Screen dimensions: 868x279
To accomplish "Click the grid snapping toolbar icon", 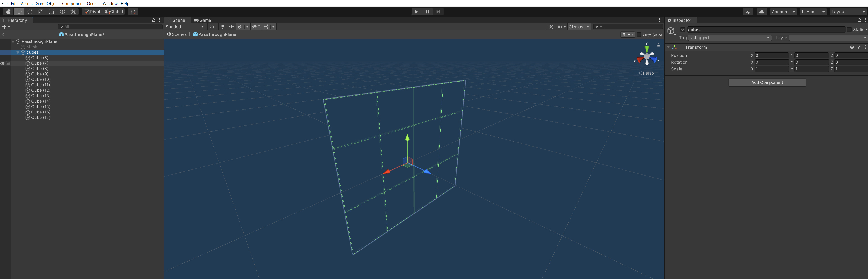I will 133,12.
